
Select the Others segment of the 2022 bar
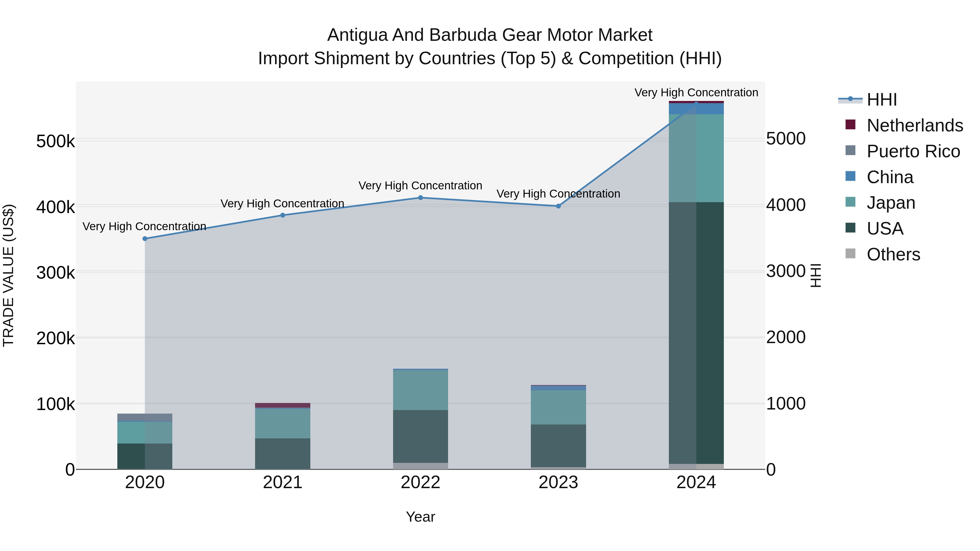[421, 466]
